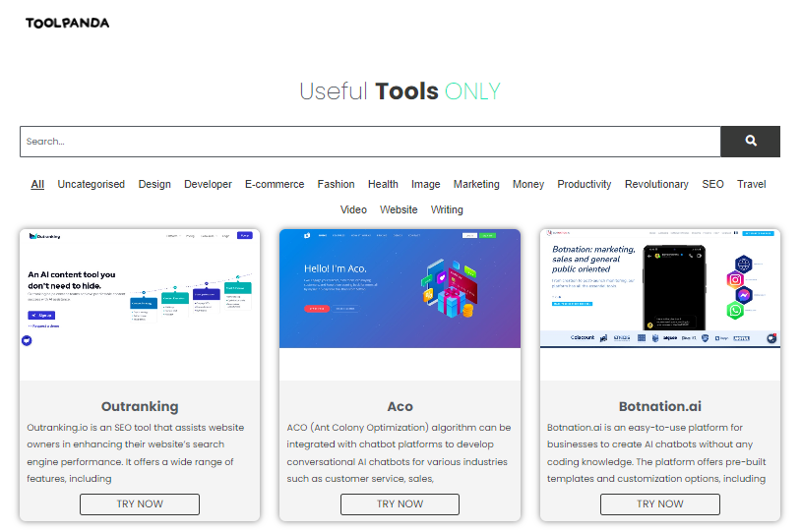Click the ACO Ant Colony description text
801x532 pixels.
click(x=399, y=453)
